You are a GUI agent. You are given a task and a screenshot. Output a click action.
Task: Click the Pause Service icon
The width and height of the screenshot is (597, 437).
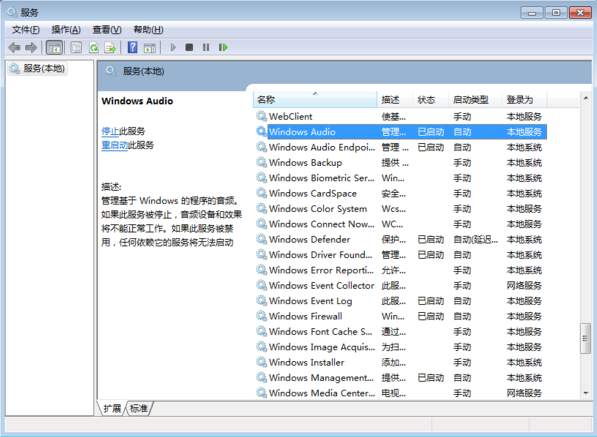click(206, 48)
